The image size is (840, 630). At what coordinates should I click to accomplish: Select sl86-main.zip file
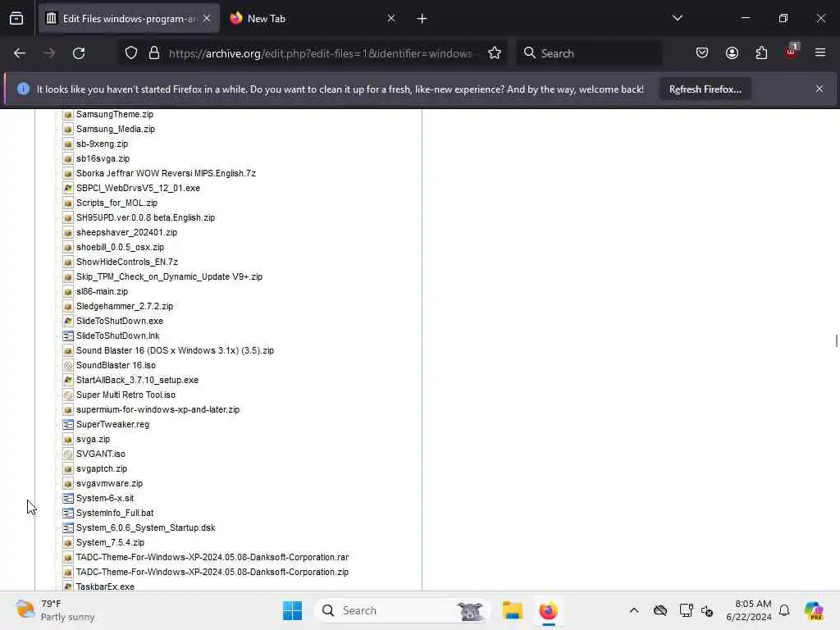(102, 291)
